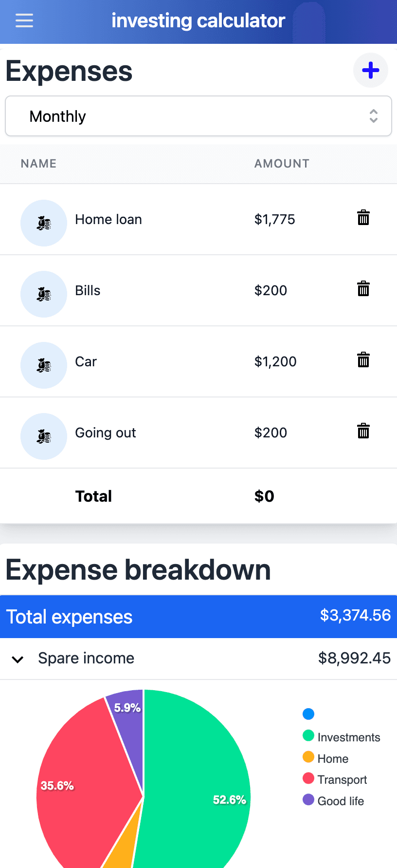The height and width of the screenshot is (868, 397).
Task: Delete the Bills expense row
Action: click(363, 289)
